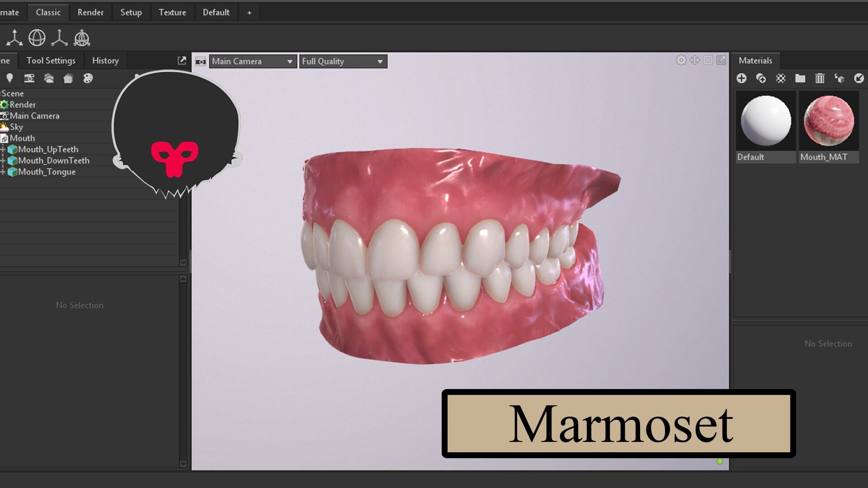Click the checkered material preview toggle
The width and height of the screenshot is (868, 488).
pyautogui.click(x=781, y=79)
